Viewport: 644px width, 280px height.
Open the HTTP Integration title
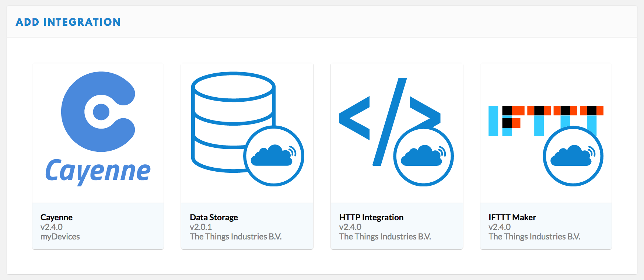[x=371, y=217]
